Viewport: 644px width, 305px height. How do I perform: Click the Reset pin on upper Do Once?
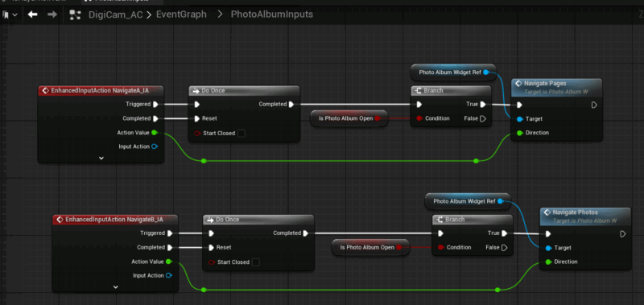(x=197, y=118)
